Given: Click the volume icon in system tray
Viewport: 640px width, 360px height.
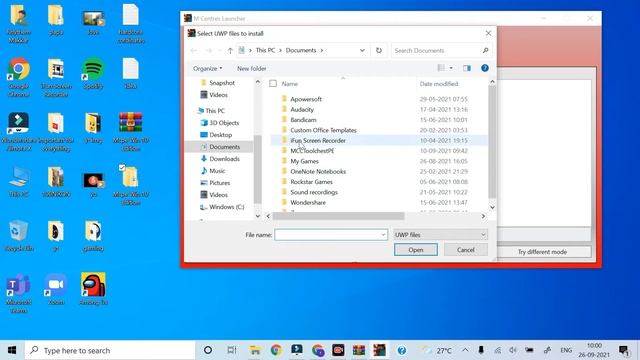Looking at the screenshot, I should click(513, 350).
